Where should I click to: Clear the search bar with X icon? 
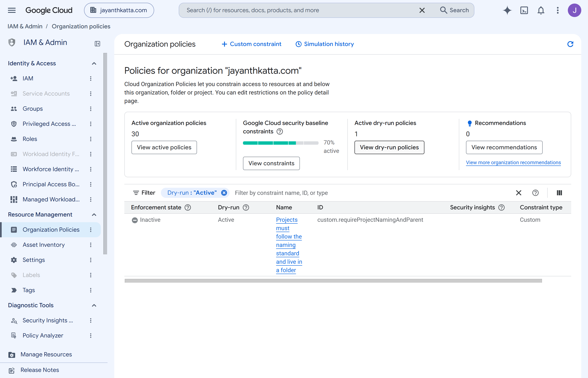(x=422, y=10)
